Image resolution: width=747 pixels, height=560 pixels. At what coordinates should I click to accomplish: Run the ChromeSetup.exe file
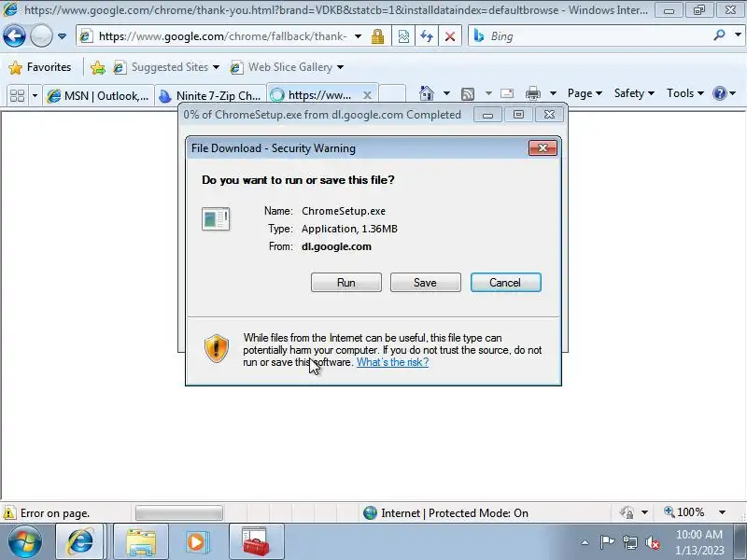click(345, 283)
